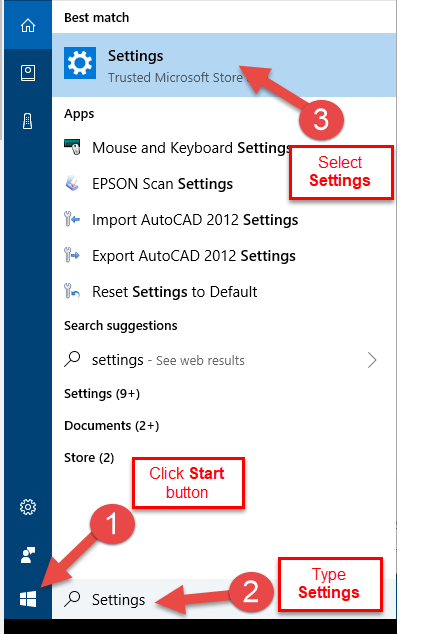Viewport: 430px width, 634px height.
Task: Open the Notebook icon in sidebar
Action: coord(28,73)
